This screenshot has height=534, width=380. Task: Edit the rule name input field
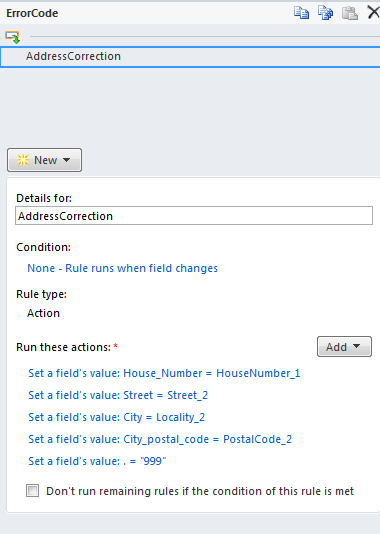[194, 216]
